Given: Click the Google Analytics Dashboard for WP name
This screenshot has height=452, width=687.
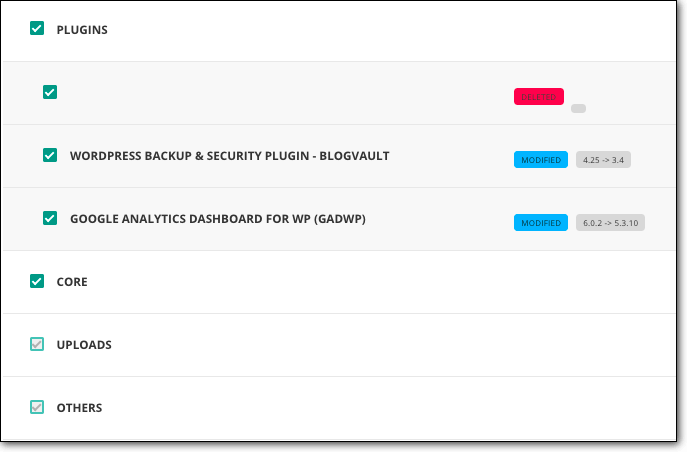Looking at the screenshot, I should [x=218, y=219].
